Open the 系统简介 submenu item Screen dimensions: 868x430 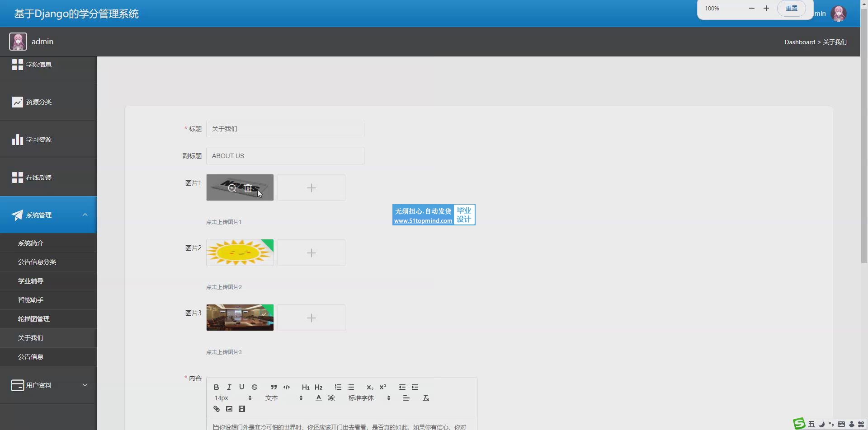(x=48, y=243)
